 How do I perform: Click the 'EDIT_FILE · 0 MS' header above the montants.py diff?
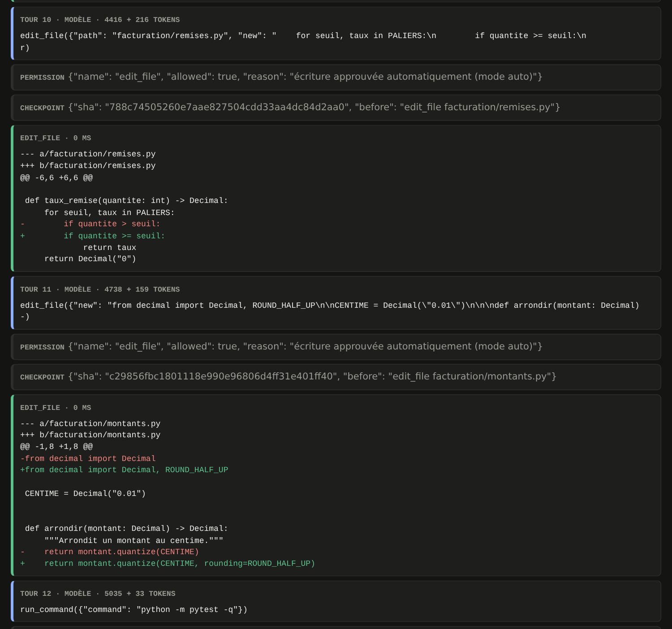pos(56,408)
